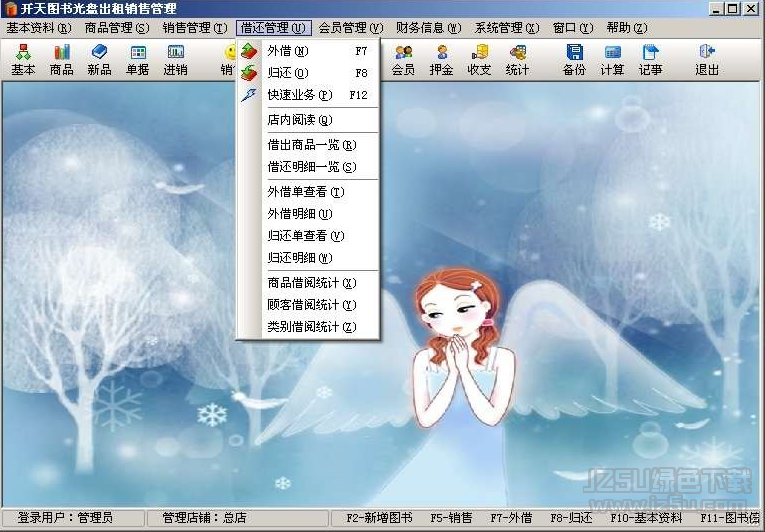Open the 基本资料(R) menu
This screenshot has width=765, height=532.
click(x=39, y=28)
